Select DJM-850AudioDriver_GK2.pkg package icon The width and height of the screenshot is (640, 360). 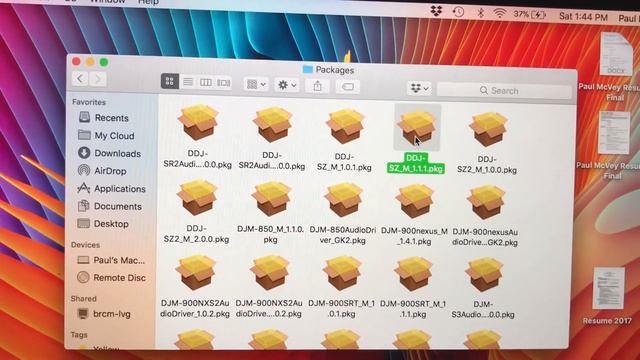(343, 200)
